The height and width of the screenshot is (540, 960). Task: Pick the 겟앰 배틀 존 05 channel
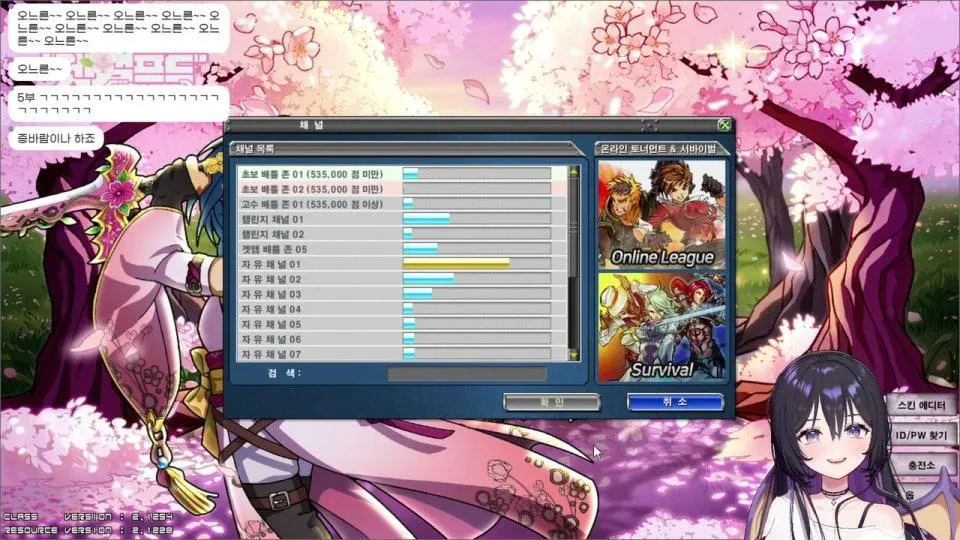402,249
